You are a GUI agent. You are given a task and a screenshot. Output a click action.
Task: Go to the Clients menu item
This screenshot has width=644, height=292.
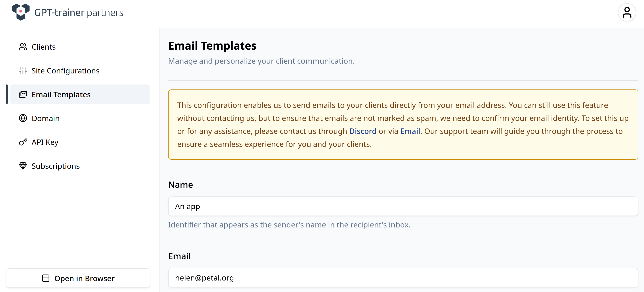click(x=44, y=47)
